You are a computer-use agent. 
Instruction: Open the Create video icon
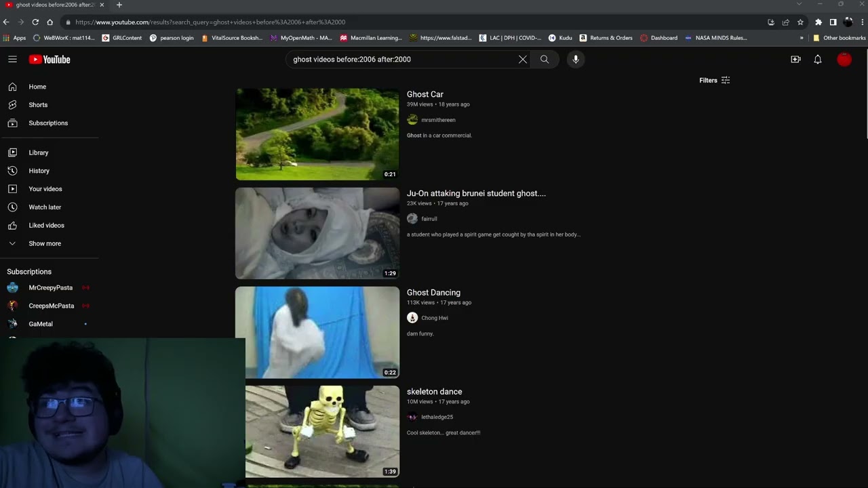(x=795, y=60)
